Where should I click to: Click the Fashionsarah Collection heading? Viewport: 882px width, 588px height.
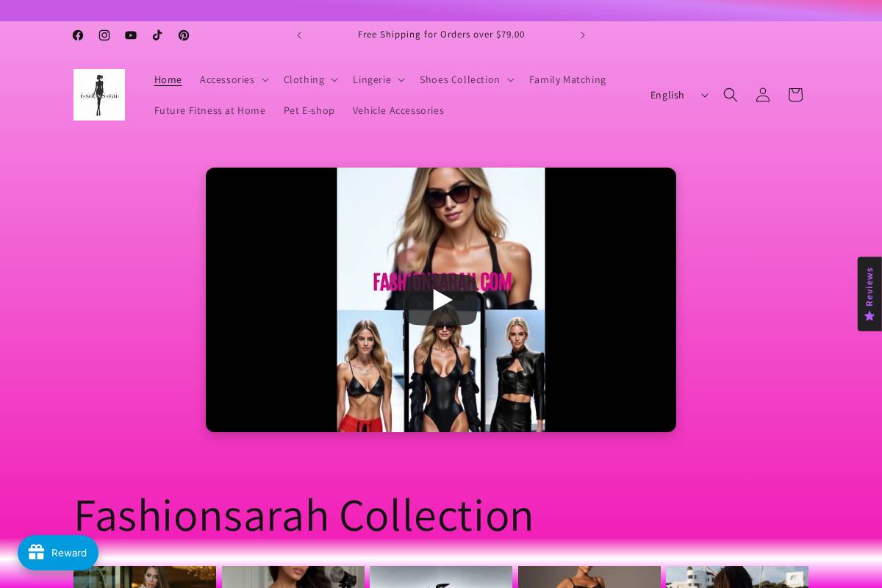pos(304,514)
